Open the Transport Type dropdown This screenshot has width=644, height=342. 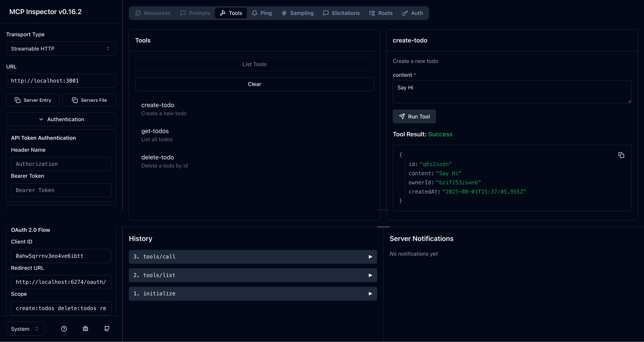(x=61, y=48)
